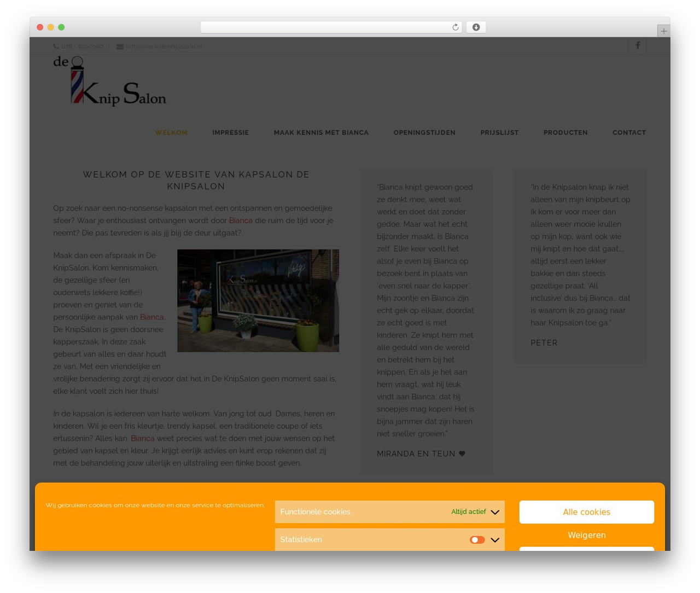Follow Bianca link after 'persoonlijke aanpak van'
The width and height of the screenshot is (700, 593).
(x=151, y=317)
